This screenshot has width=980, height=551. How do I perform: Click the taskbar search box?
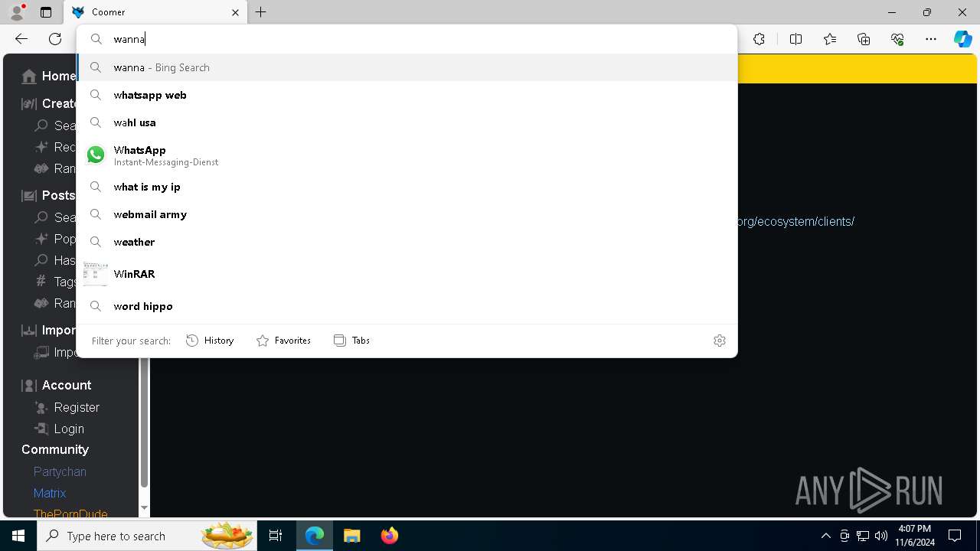pos(146,536)
